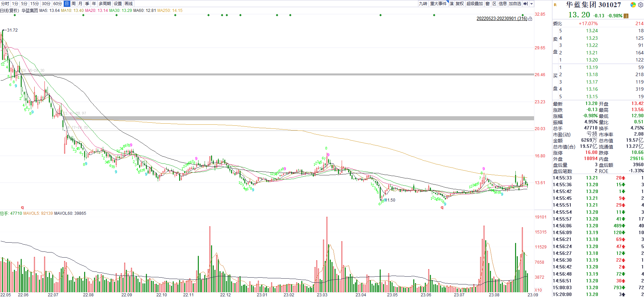
Task: Click the 开盘 opening price 13.42
Action: pyautogui.click(x=637, y=104)
